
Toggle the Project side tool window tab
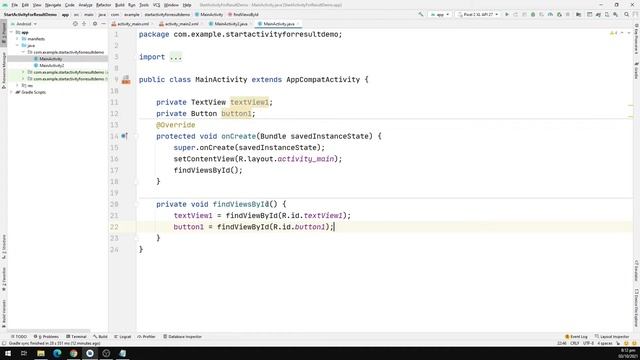coord(4,33)
